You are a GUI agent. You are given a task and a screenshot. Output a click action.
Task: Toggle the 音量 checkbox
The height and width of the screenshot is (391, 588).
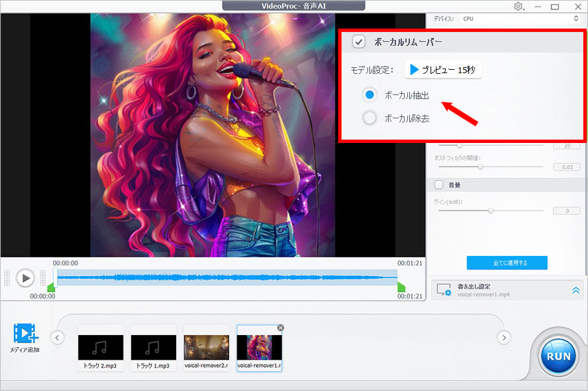click(439, 185)
